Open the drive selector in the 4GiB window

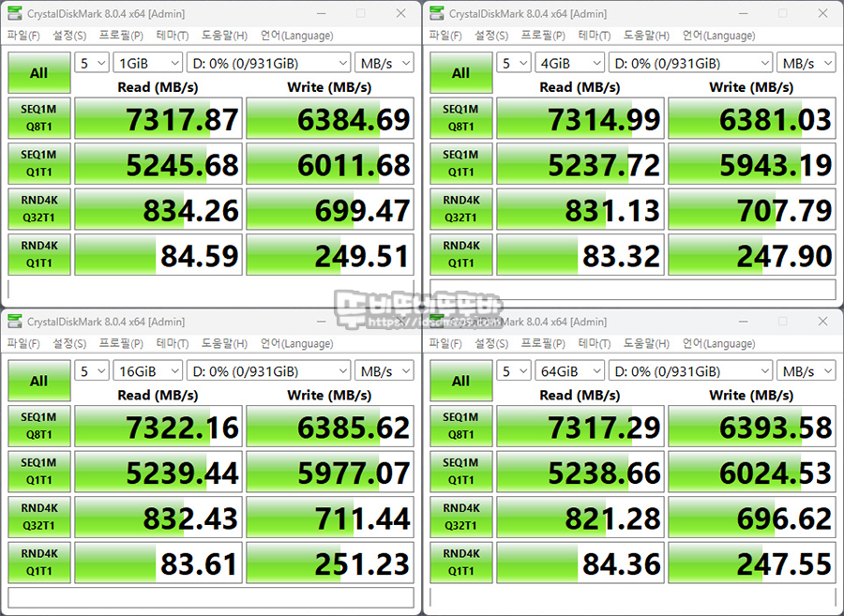coord(690,63)
